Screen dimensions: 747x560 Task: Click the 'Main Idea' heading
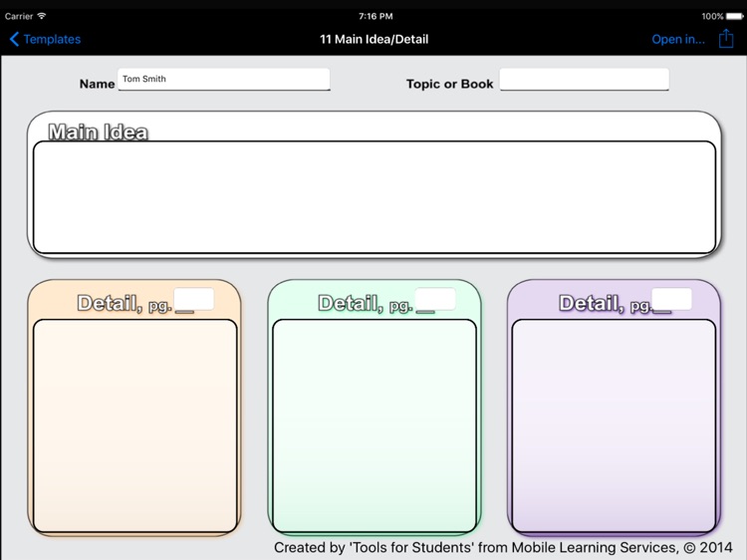click(99, 132)
